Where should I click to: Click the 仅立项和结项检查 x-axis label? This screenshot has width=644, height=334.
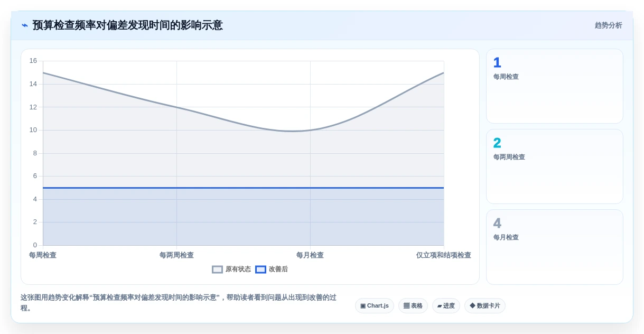click(443, 255)
